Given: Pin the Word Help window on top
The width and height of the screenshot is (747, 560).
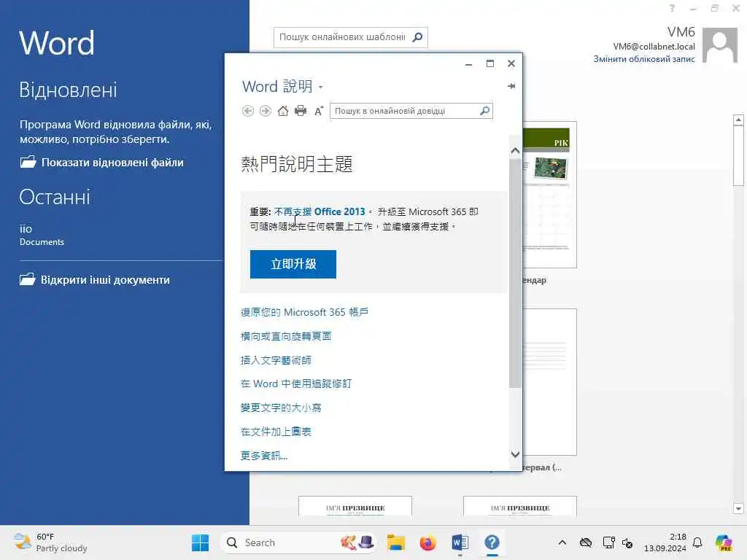Looking at the screenshot, I should [511, 86].
